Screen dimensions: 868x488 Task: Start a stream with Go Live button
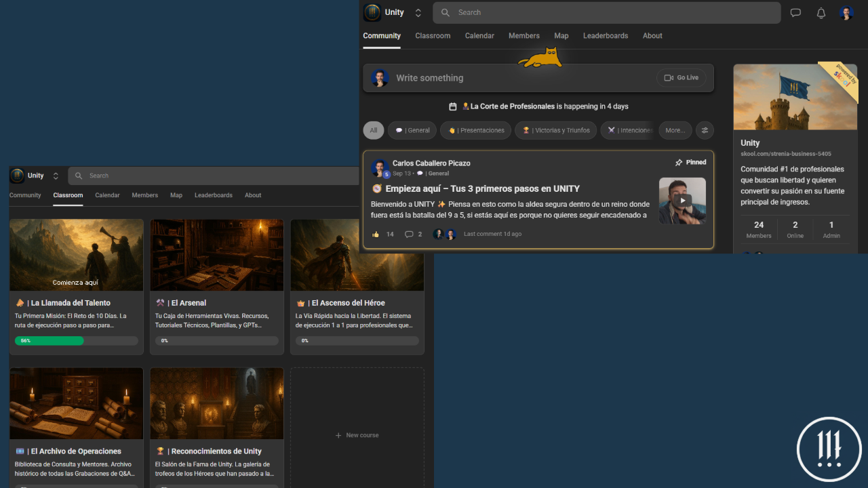[x=681, y=78]
